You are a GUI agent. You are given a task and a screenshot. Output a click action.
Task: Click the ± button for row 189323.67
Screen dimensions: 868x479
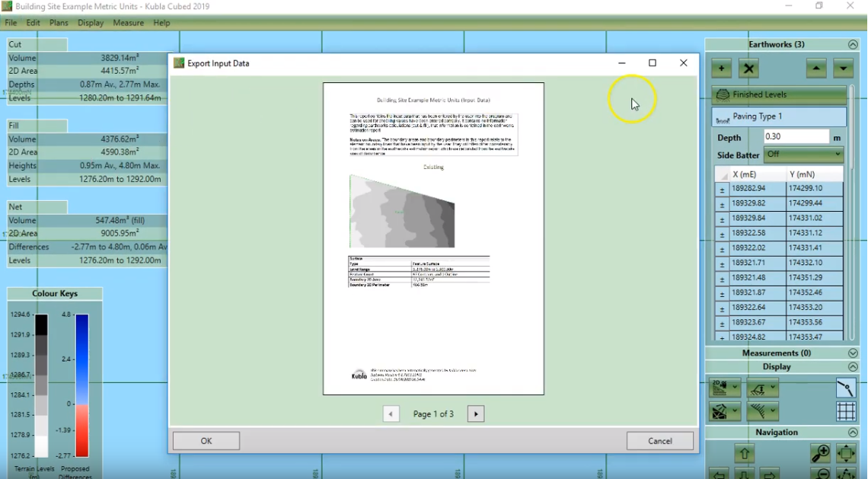click(x=722, y=324)
